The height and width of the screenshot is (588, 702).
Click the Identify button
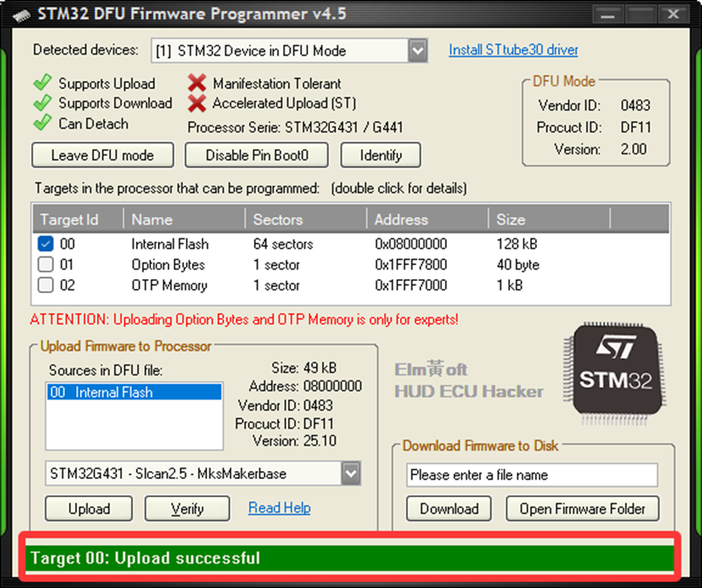pyautogui.click(x=381, y=155)
